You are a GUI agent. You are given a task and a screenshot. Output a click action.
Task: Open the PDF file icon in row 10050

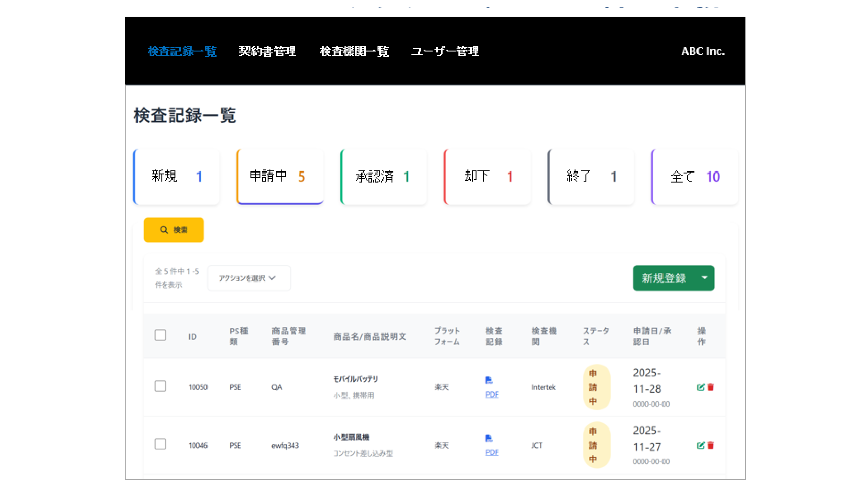coord(489,380)
